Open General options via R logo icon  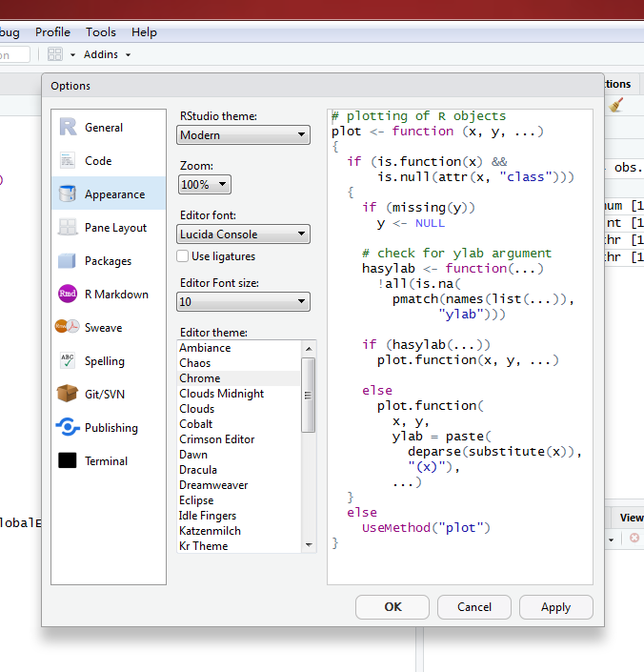coord(68,128)
